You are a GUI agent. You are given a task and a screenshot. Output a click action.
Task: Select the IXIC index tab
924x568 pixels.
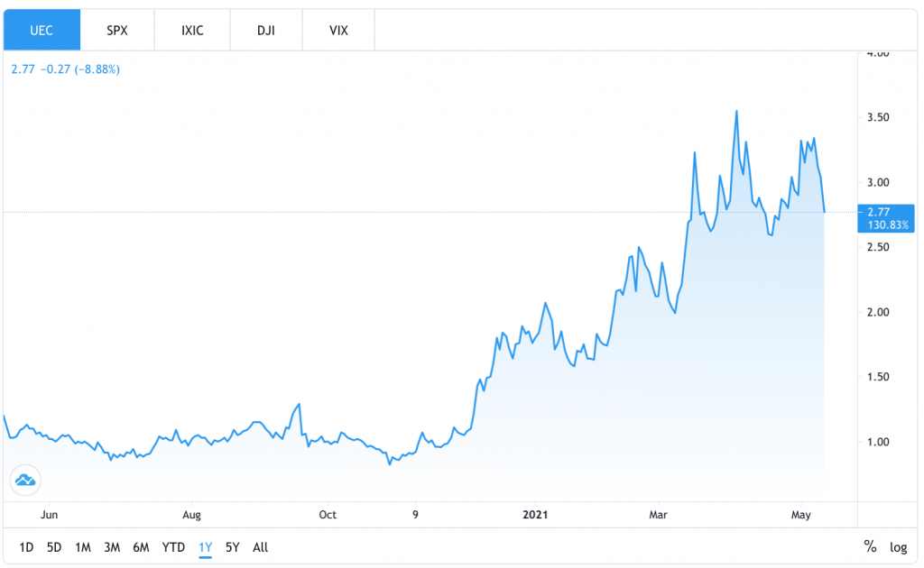[x=191, y=30]
